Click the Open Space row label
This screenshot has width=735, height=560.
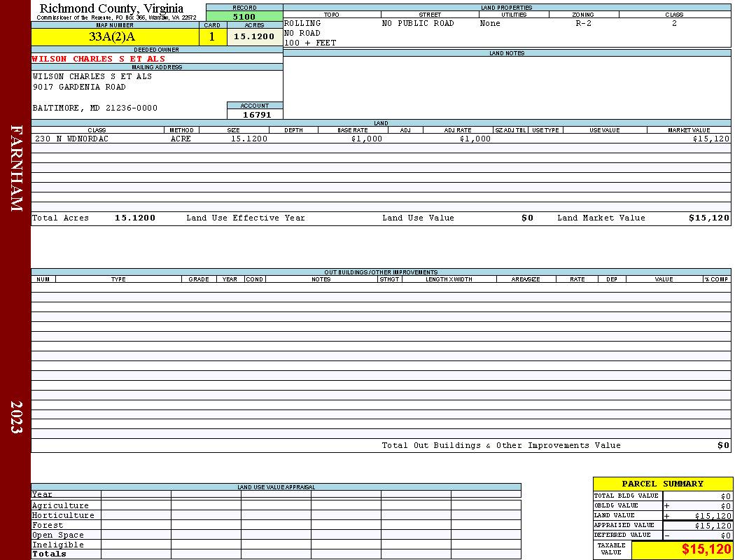pos(57,535)
